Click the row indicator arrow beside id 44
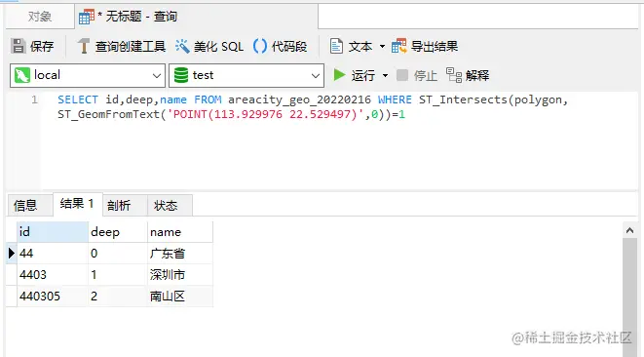This screenshot has height=357, width=644. [x=12, y=254]
